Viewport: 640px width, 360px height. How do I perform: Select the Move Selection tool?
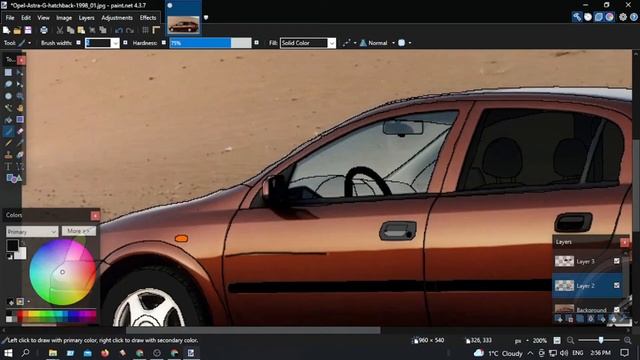(20, 84)
